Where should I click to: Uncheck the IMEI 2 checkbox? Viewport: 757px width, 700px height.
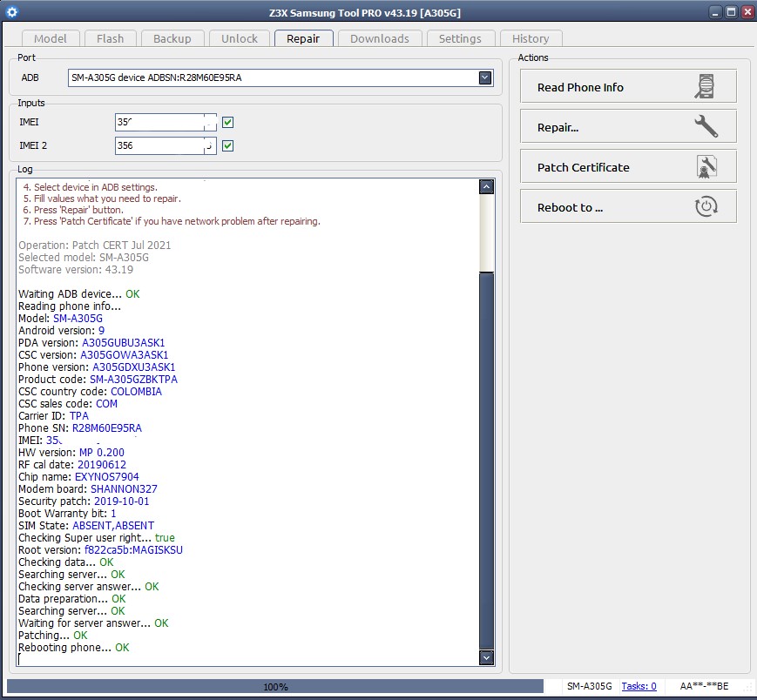(228, 145)
